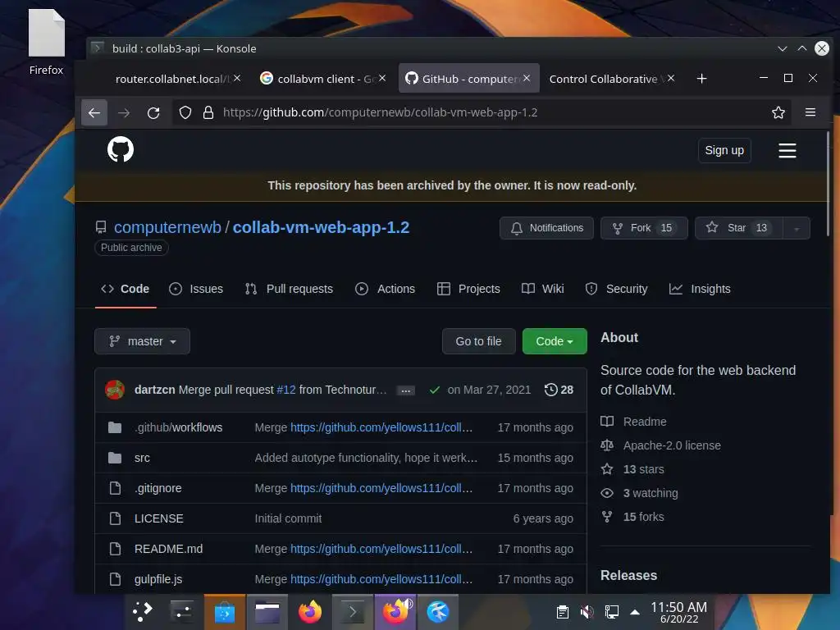Open the Wiki tab
The width and height of the screenshot is (840, 630).
pos(543,289)
